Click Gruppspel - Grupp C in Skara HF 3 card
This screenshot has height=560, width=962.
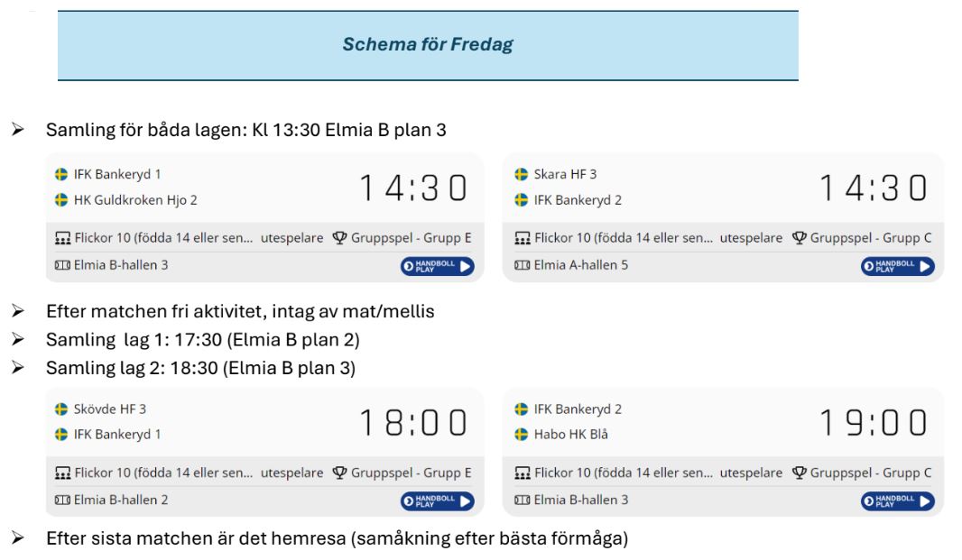coord(871,238)
